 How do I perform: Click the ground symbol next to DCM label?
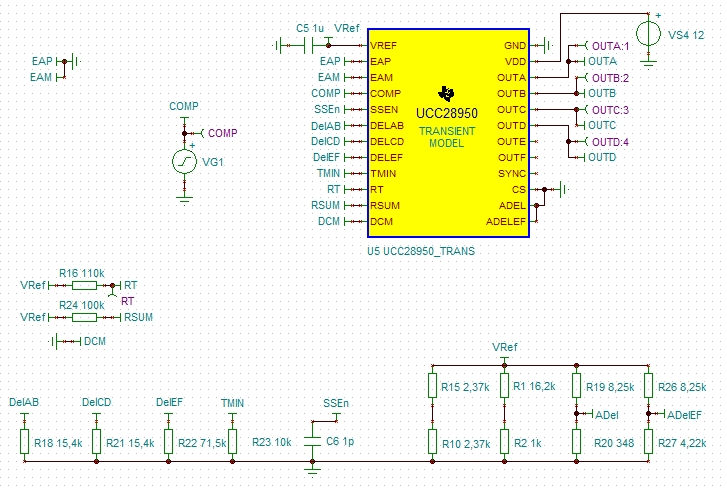click(54, 342)
